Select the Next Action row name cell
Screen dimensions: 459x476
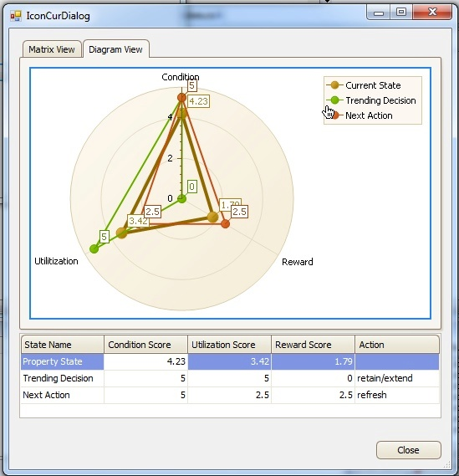click(x=63, y=395)
